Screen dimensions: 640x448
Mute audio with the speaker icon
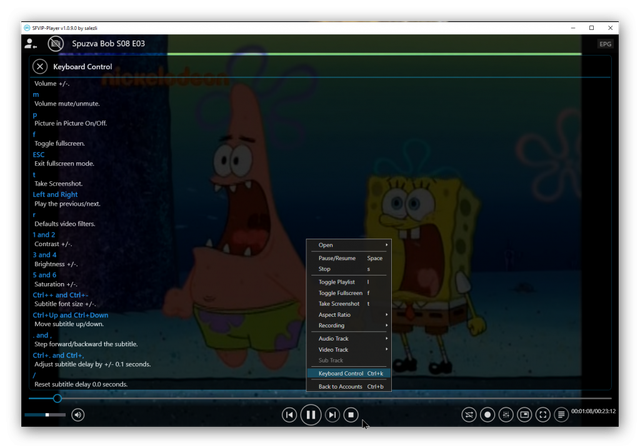pyautogui.click(x=78, y=415)
